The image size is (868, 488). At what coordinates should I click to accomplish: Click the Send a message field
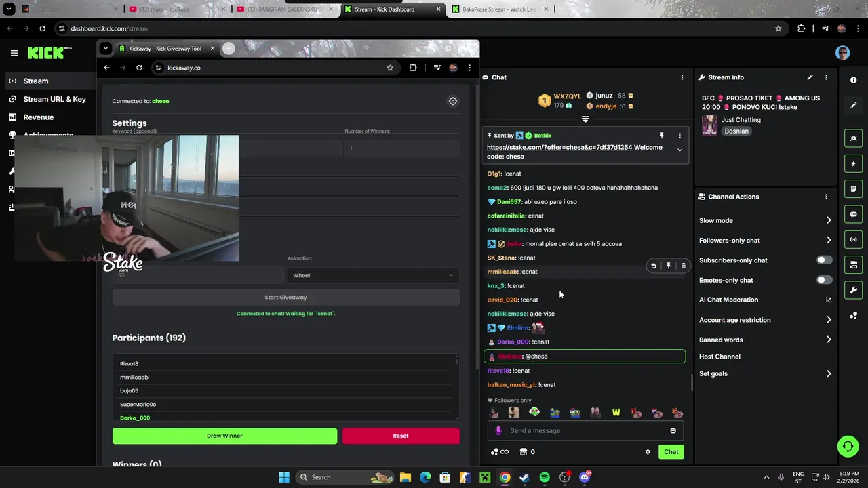click(x=587, y=430)
